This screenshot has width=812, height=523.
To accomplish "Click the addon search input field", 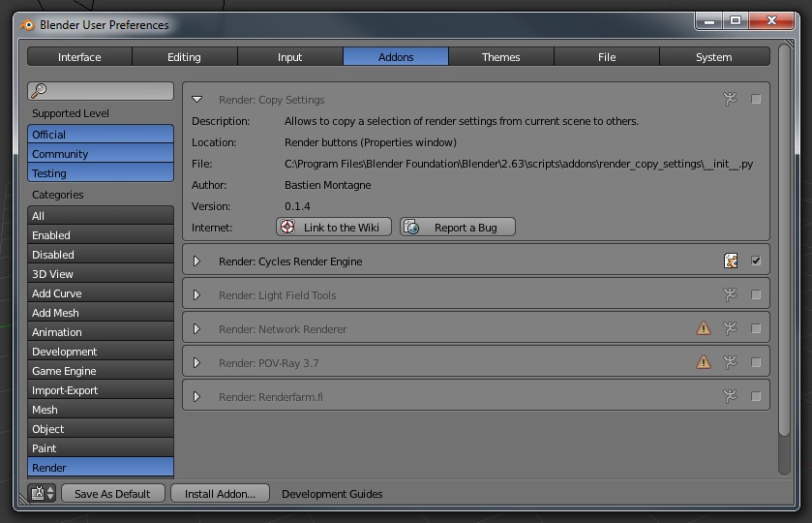I will (x=101, y=91).
